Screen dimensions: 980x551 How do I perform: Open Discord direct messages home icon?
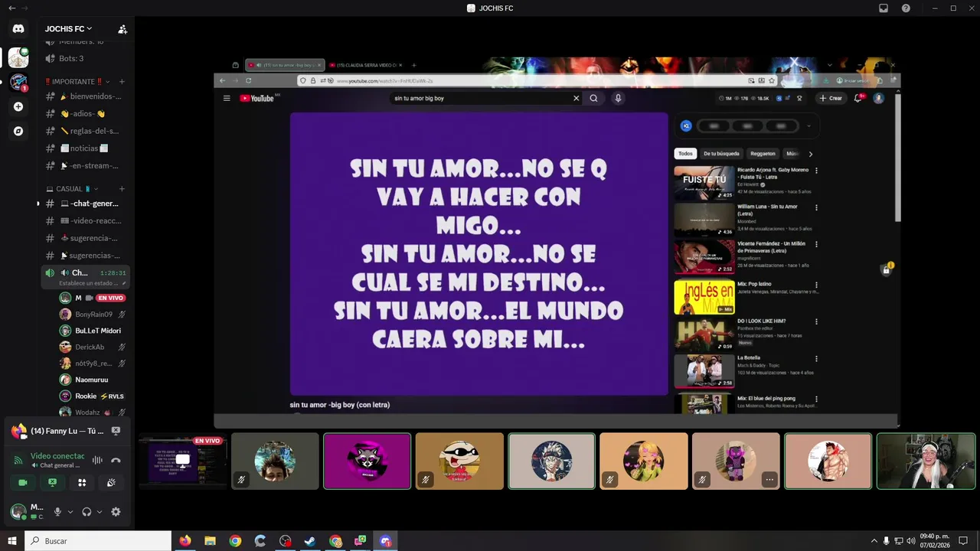click(18, 28)
